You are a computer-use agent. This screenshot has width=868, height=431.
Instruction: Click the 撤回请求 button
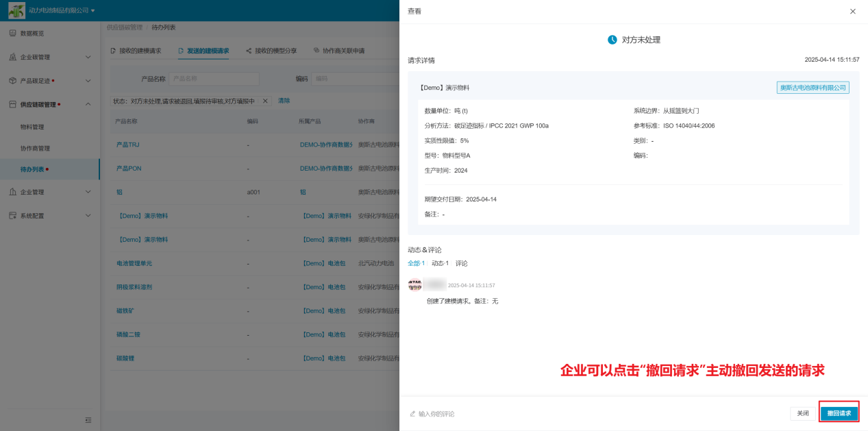(839, 413)
